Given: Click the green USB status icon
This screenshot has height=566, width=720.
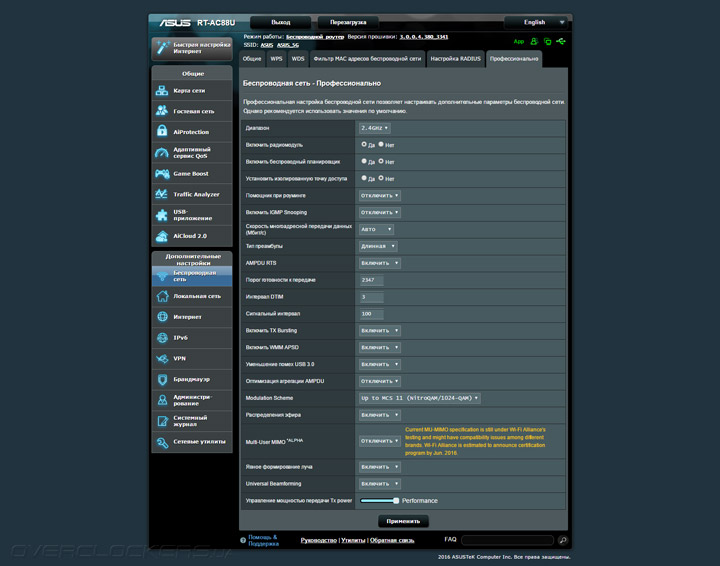Looking at the screenshot, I should pos(561,41).
